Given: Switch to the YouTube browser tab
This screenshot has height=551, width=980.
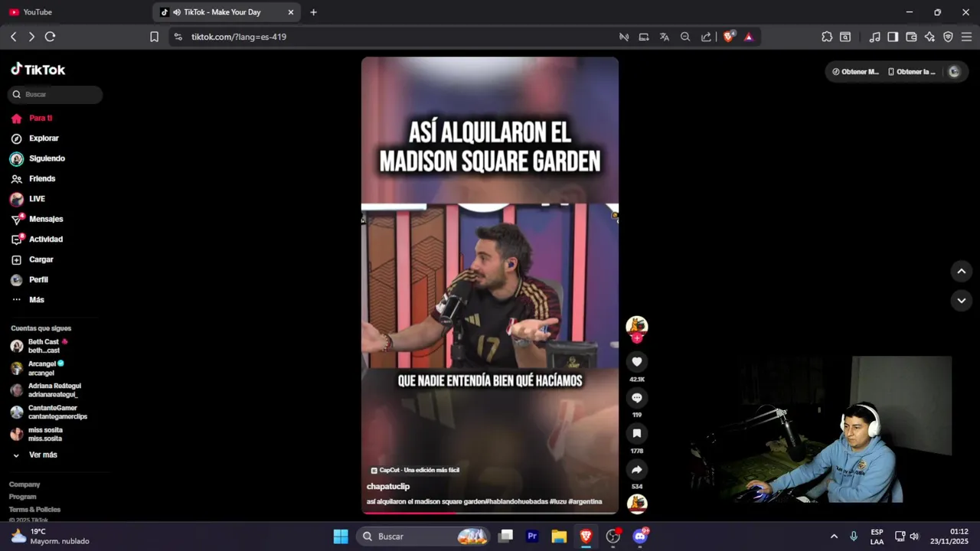Looking at the screenshot, I should pos(75,12).
